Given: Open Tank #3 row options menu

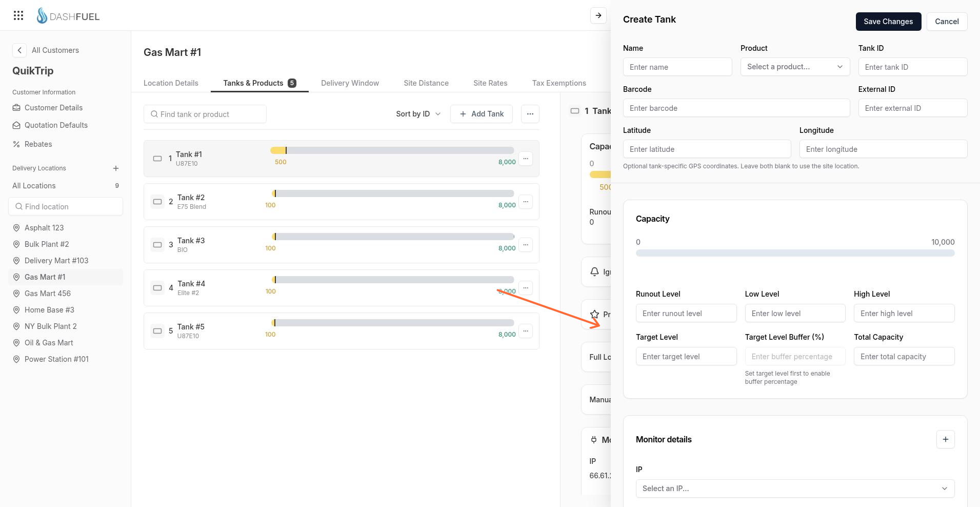Looking at the screenshot, I should click(x=526, y=245).
